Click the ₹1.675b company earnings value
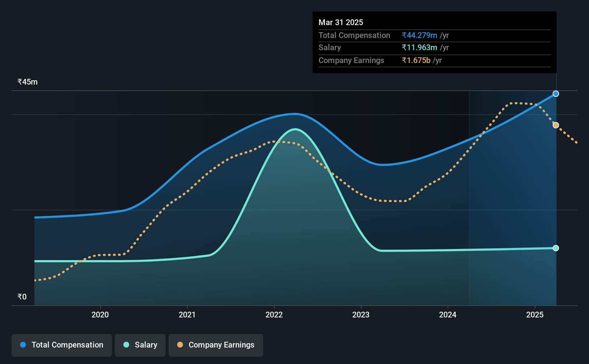Image resolution: width=589 pixels, height=364 pixels. coord(416,60)
